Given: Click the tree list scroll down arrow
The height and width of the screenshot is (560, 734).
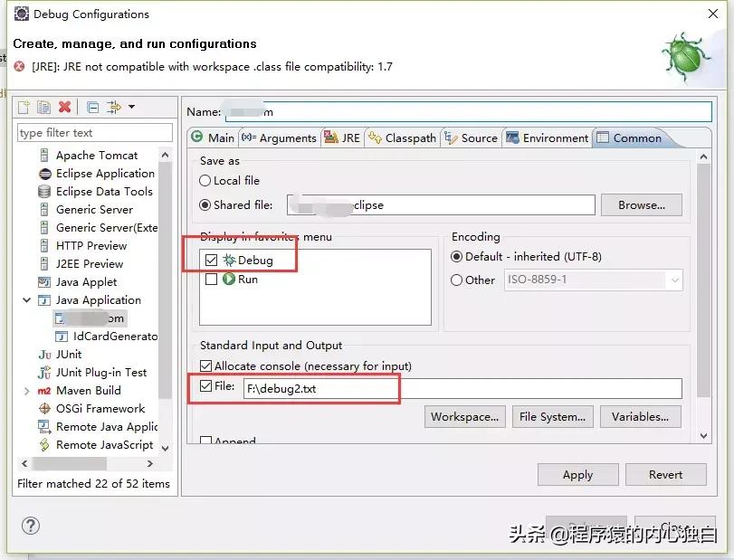Looking at the screenshot, I should 165,448.
